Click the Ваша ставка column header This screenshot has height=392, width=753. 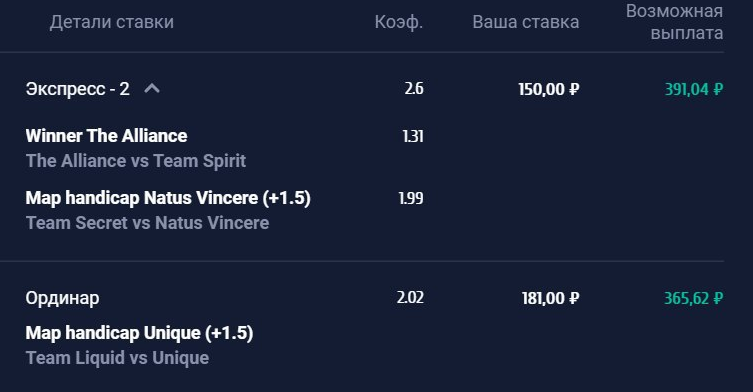526,22
